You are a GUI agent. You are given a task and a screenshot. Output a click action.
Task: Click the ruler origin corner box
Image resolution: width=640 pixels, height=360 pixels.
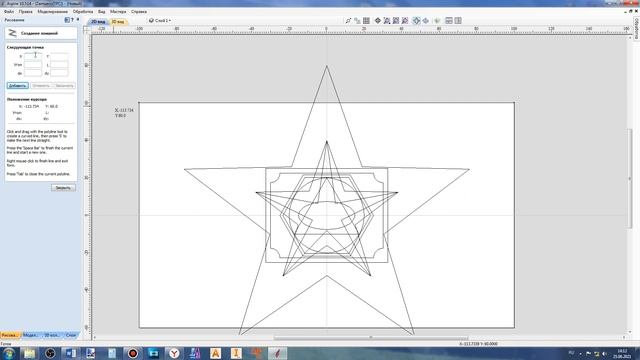pyautogui.click(x=87, y=29)
